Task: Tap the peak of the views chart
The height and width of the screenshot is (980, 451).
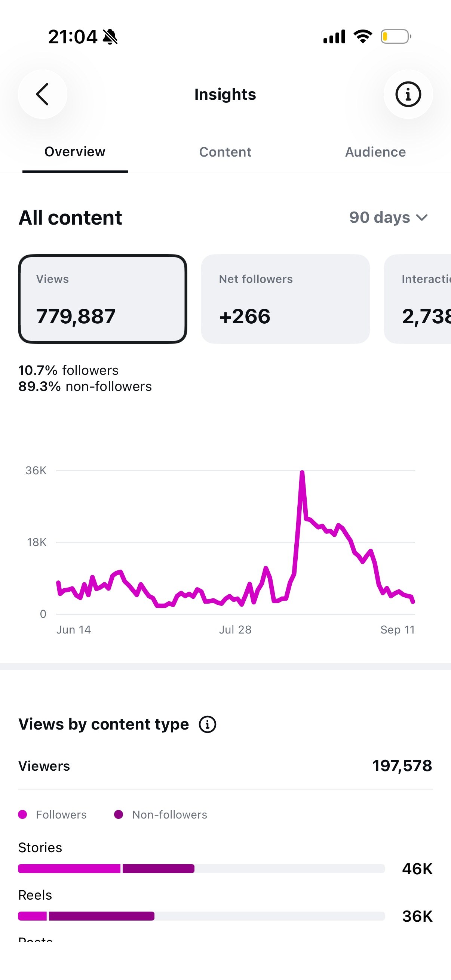Action: coord(302,472)
